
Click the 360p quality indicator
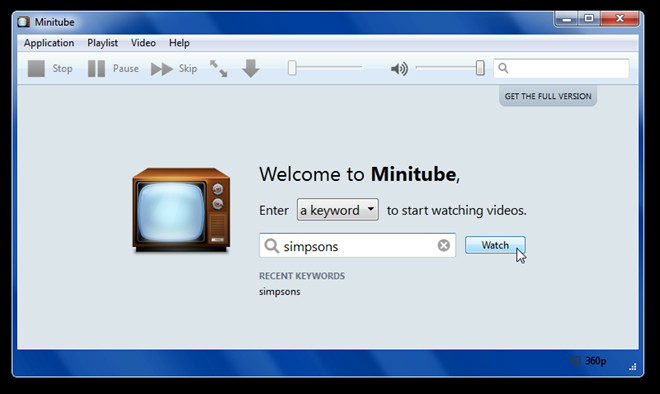click(x=588, y=361)
